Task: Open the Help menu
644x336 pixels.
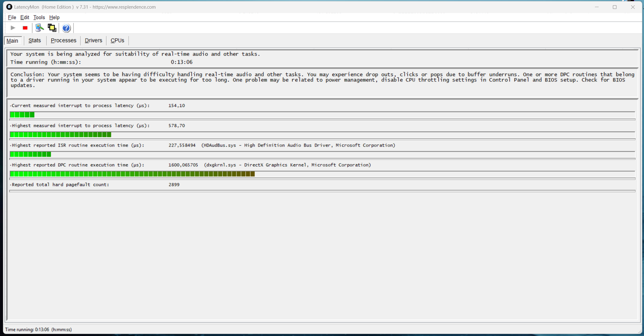Action: [x=54, y=17]
